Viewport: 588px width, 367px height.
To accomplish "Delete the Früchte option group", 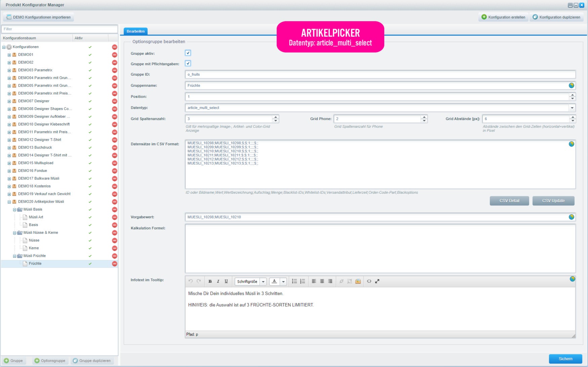I will 114,263.
